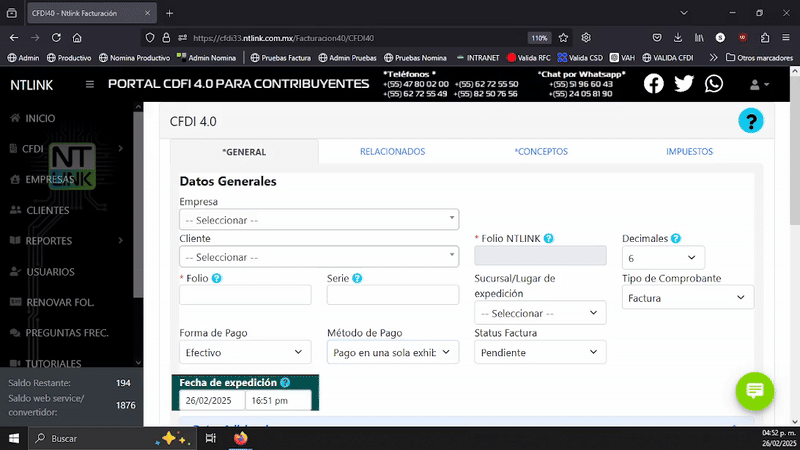800x450 pixels.
Task: Click the NTLINK logo text
Action: [x=32, y=85]
